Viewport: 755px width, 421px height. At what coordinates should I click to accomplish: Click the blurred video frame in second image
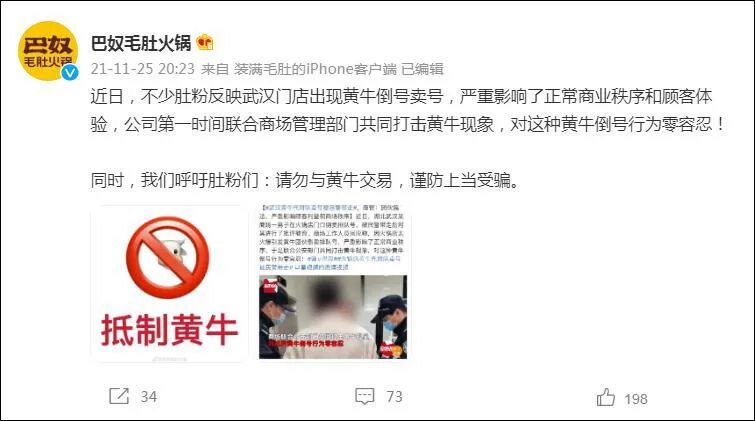333,317
